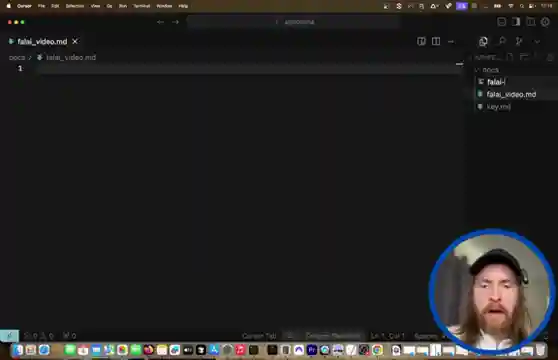Screen dimensions: 558x360
Task: Open the View menu
Action: tap(95, 6)
